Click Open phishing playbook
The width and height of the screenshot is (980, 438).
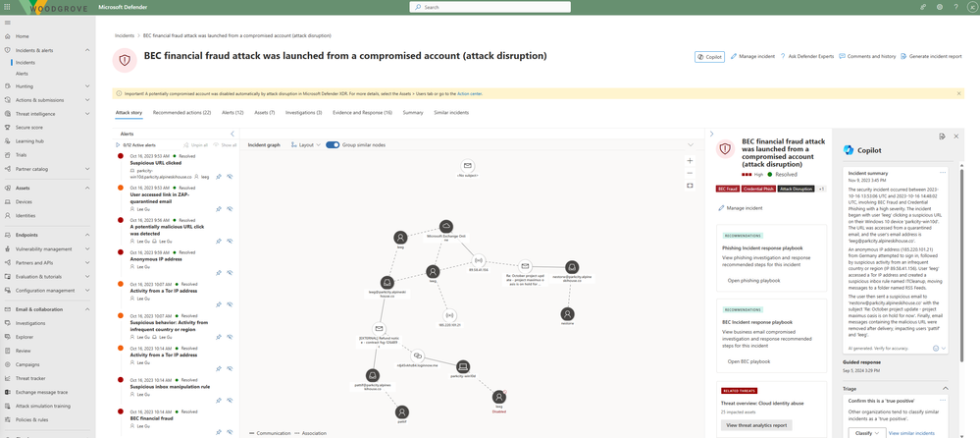(753, 280)
